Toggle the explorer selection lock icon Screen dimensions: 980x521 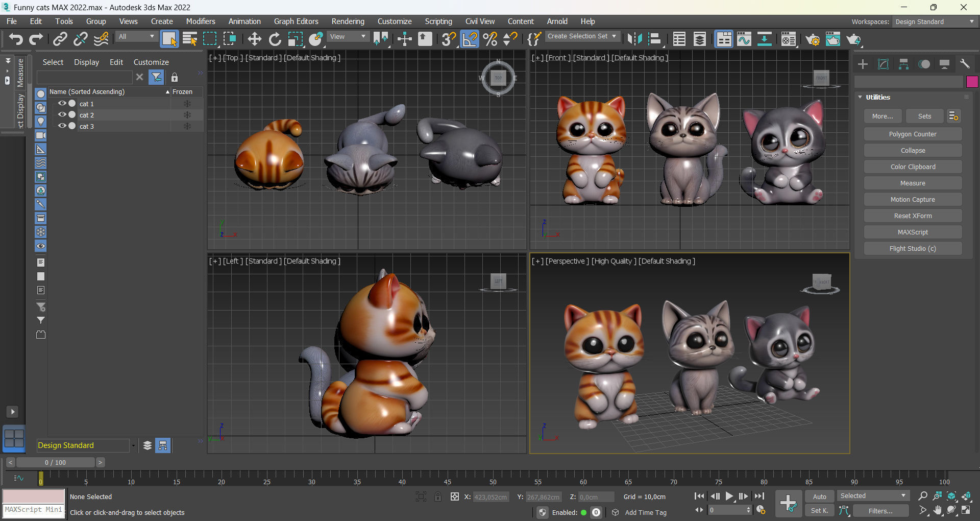pos(175,77)
